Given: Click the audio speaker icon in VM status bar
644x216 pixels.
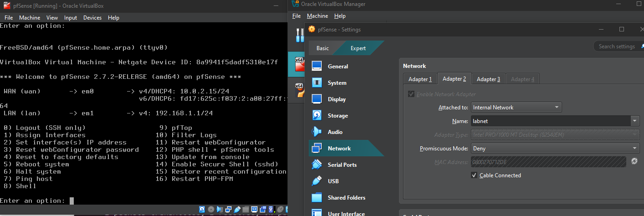Looking at the screenshot, I should coord(220,209).
